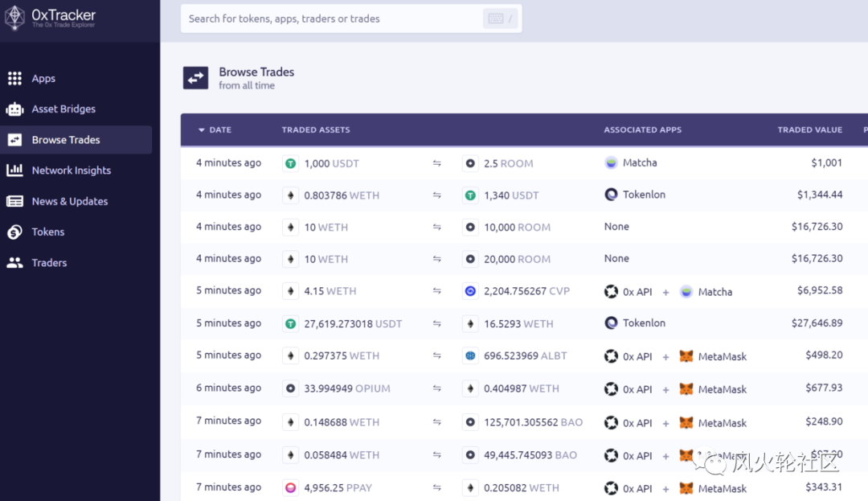This screenshot has width=868, height=501.
Task: Click the Tokenlon app link in second row
Action: (644, 195)
